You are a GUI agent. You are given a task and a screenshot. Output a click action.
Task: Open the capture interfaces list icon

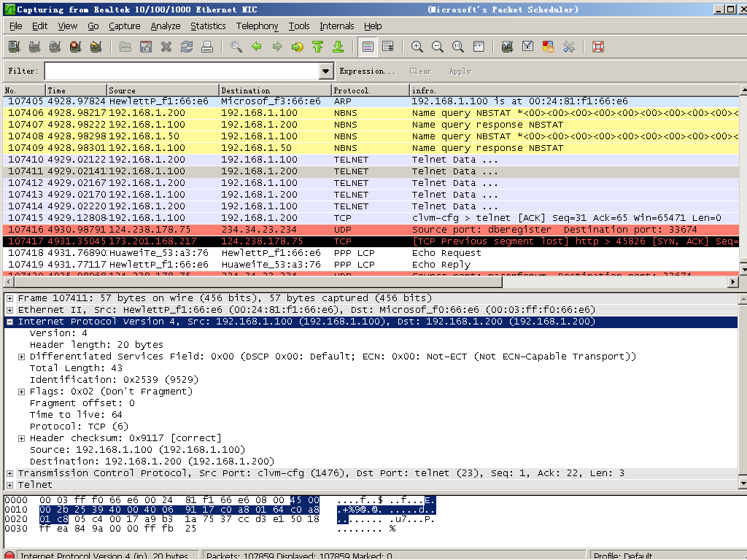[x=15, y=47]
